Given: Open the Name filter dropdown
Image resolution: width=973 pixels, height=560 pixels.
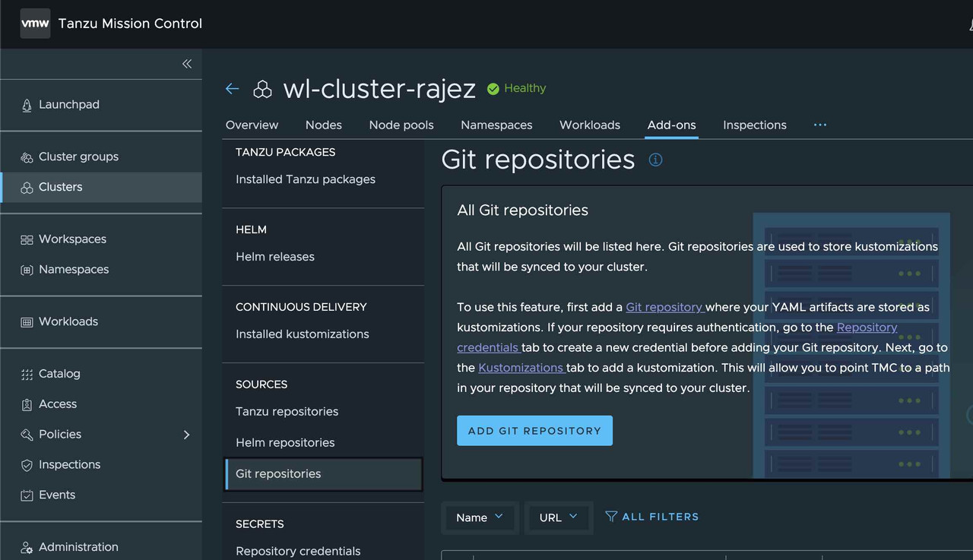Looking at the screenshot, I should [x=480, y=517].
